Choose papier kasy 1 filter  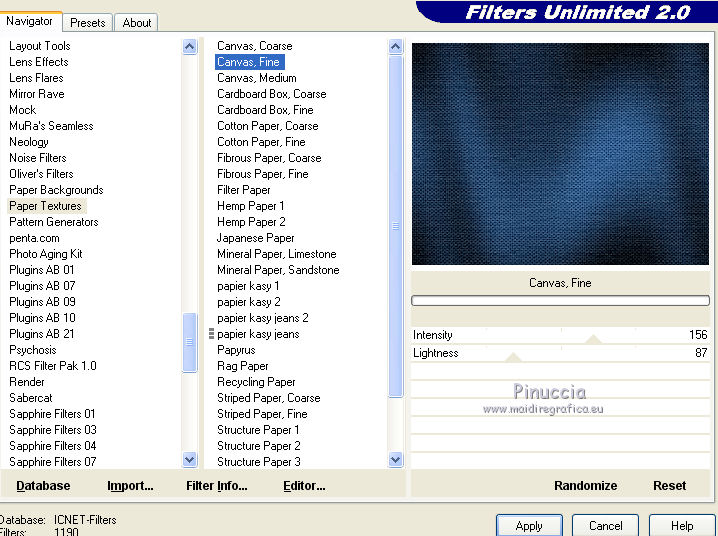[248, 286]
